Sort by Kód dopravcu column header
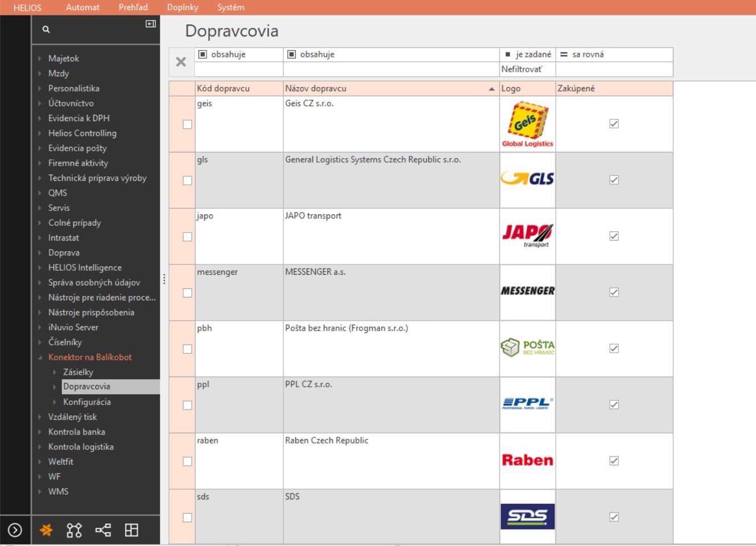 point(239,89)
